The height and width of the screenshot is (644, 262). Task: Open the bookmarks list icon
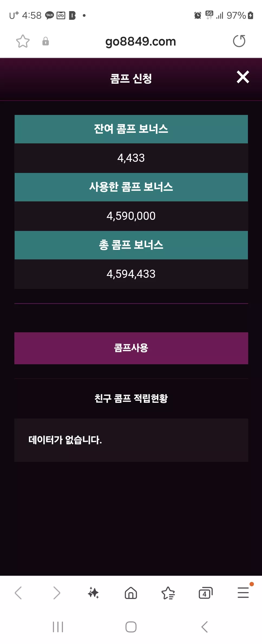point(168,593)
